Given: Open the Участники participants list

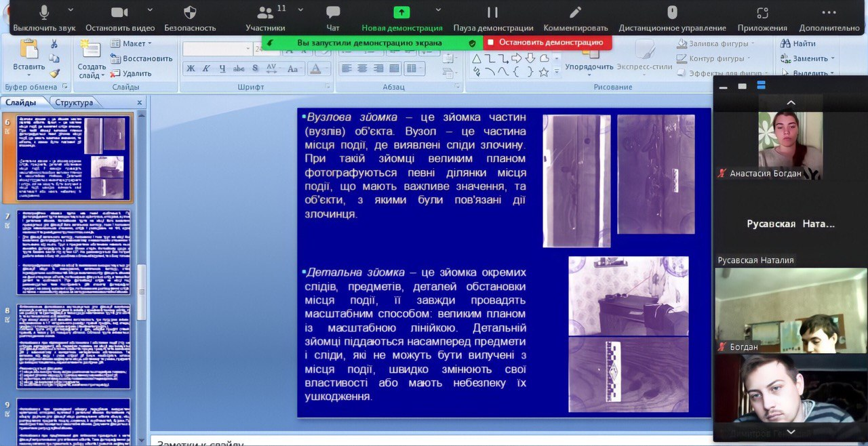Looking at the screenshot, I should point(265,18).
